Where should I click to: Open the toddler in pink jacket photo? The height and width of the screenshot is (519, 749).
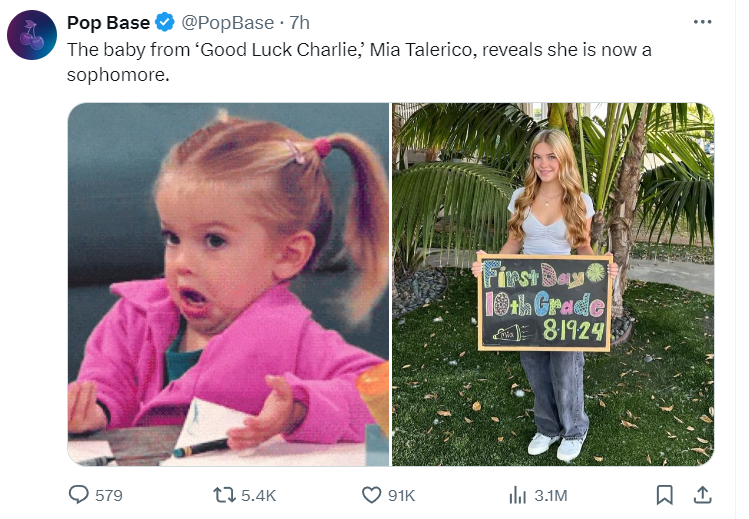click(228, 284)
